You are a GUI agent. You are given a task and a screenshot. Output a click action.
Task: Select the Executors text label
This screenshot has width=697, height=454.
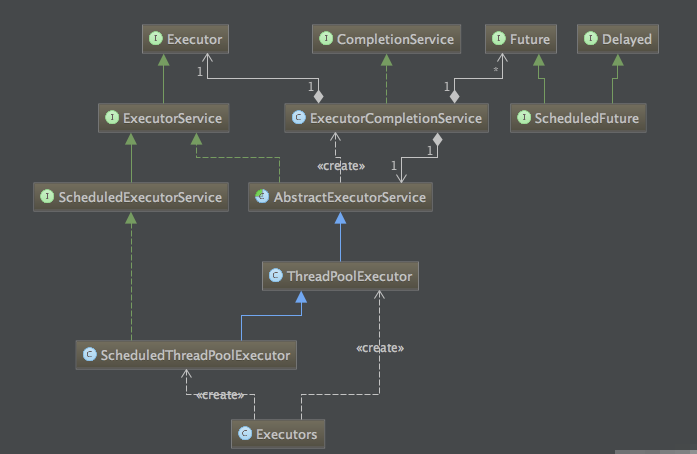click(286, 434)
